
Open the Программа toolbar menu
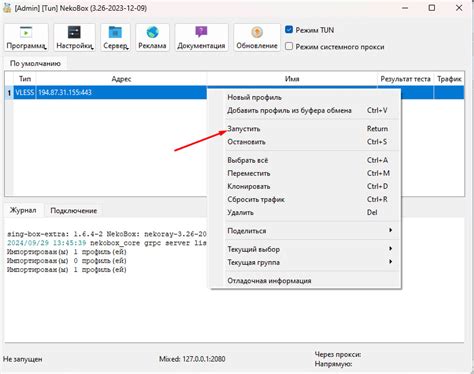(x=26, y=37)
